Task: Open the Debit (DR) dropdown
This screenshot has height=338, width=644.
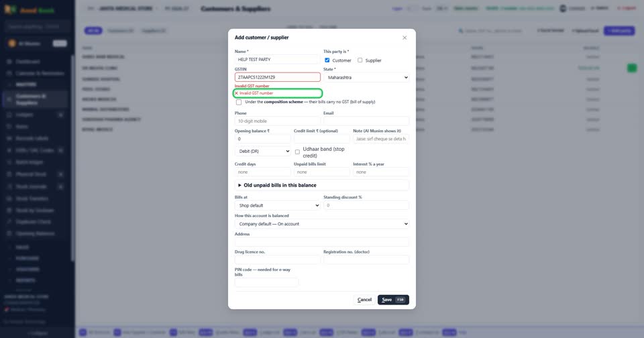Action: [x=262, y=151]
